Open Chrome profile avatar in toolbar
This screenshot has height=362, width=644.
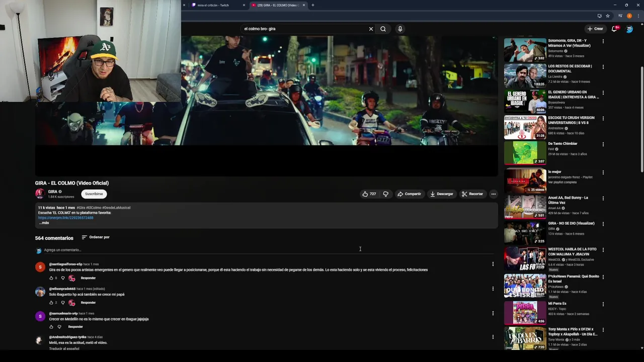629,16
